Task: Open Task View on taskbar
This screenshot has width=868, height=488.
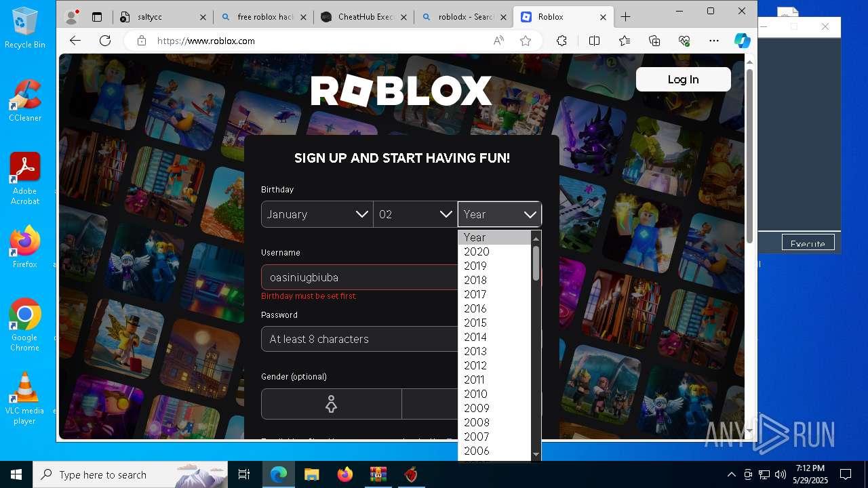Action: [244, 474]
